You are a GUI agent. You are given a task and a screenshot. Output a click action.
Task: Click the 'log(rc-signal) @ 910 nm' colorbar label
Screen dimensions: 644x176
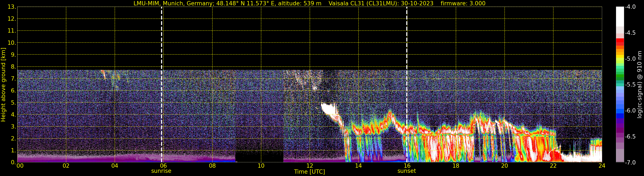(x=640, y=85)
